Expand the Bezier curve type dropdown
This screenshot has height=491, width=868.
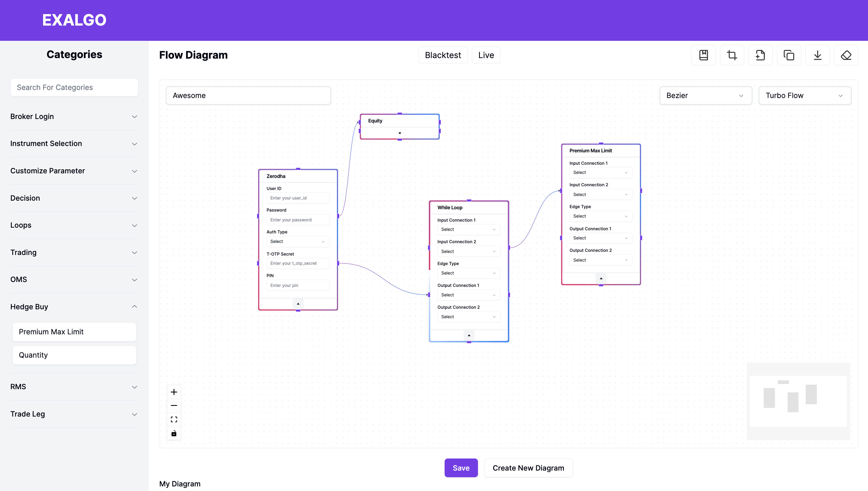(706, 95)
